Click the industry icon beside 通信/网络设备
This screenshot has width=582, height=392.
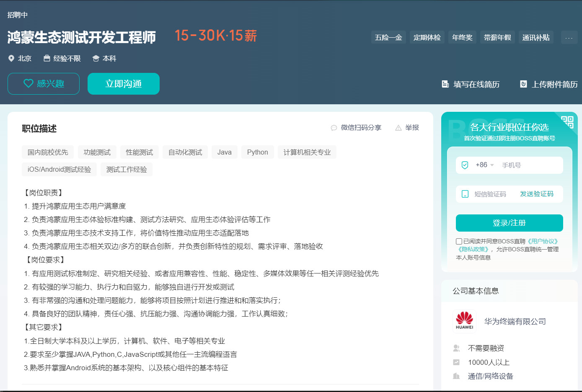point(456,376)
